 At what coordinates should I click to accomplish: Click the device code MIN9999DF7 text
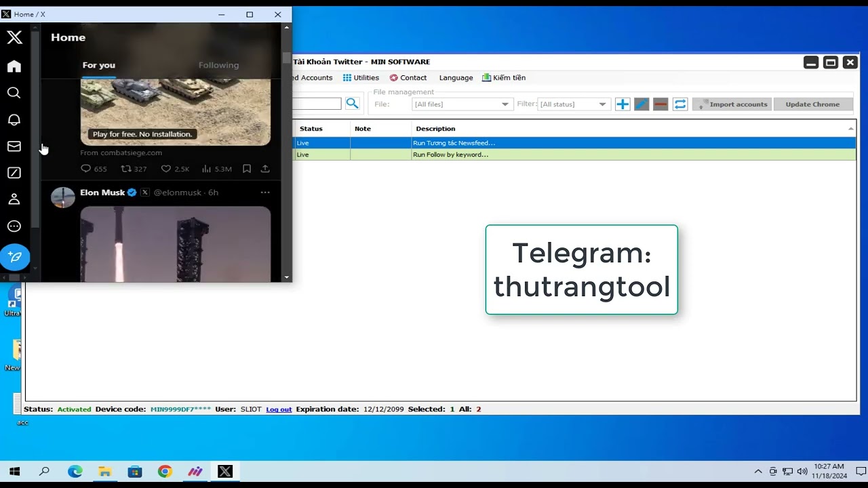tap(180, 409)
